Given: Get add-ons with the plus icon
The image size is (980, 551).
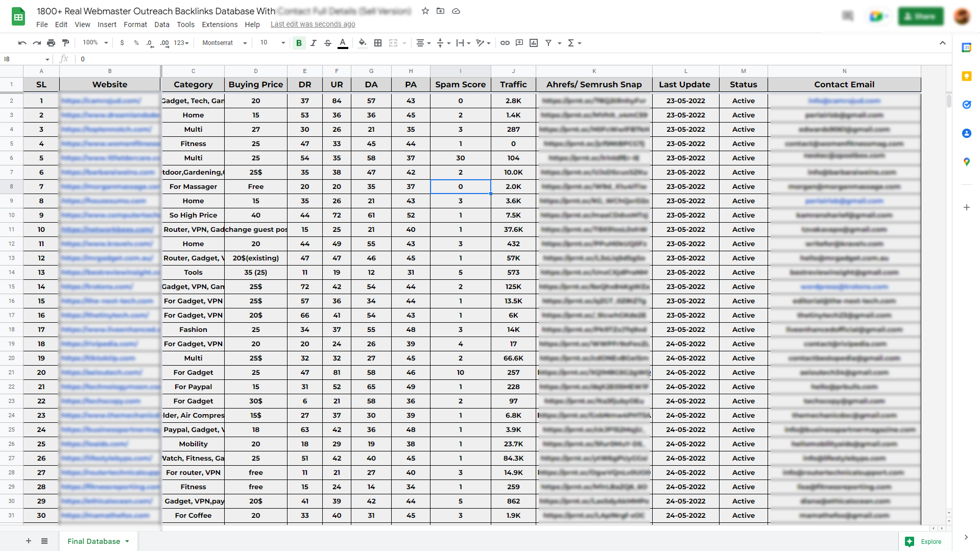Looking at the screenshot, I should pyautogui.click(x=967, y=207).
